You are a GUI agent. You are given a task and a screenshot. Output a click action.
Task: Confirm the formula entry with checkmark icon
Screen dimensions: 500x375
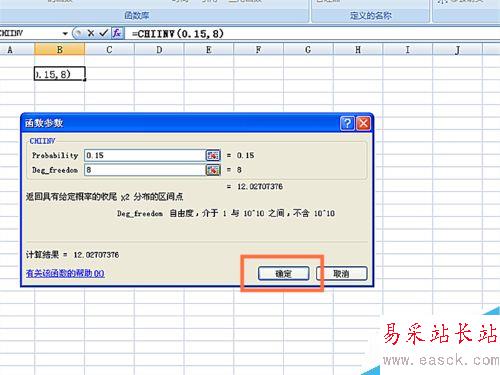point(104,33)
